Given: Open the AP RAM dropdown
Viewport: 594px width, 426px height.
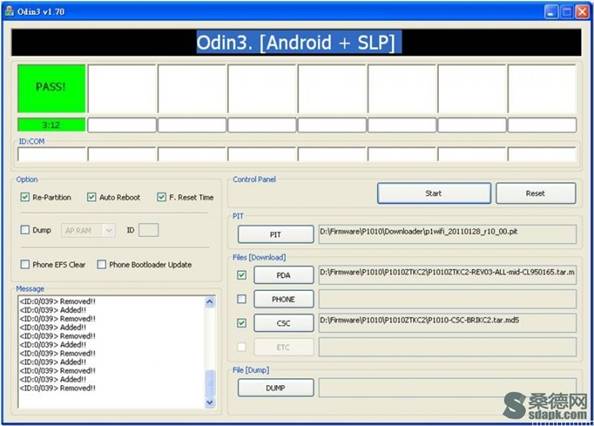Looking at the screenshot, I should (88, 230).
